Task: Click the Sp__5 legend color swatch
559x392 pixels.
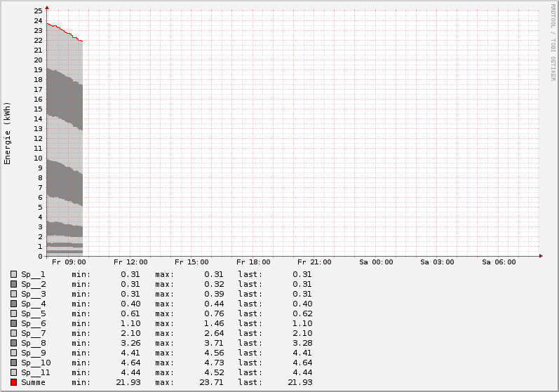Action: (13, 313)
